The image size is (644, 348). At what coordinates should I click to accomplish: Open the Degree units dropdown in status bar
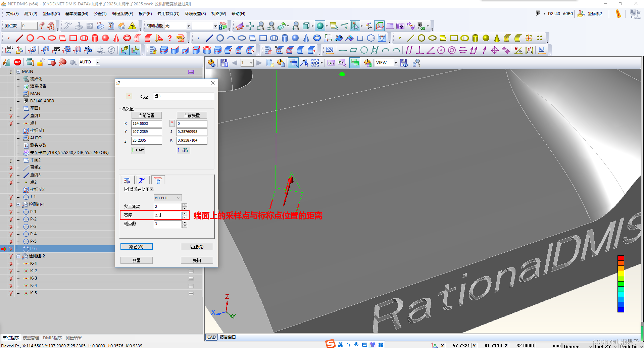point(590,346)
